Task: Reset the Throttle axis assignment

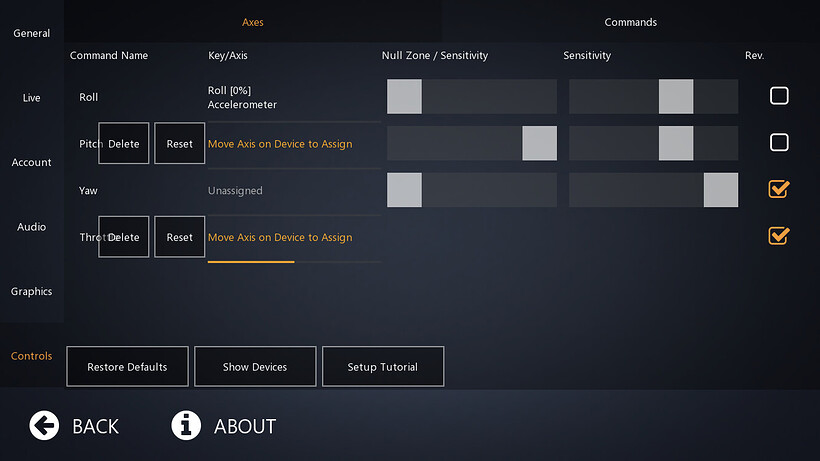Action: (179, 237)
